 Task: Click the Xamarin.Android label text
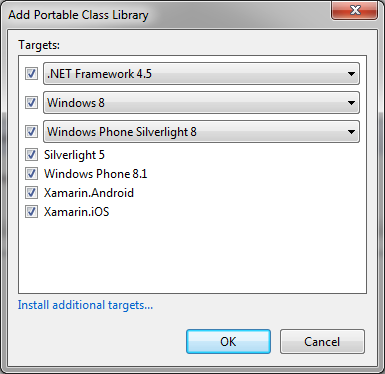tap(89, 193)
